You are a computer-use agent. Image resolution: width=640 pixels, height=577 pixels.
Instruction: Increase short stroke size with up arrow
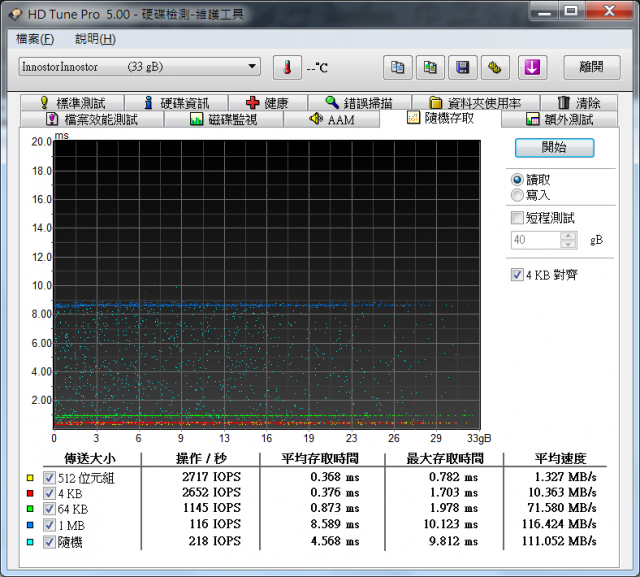568,236
